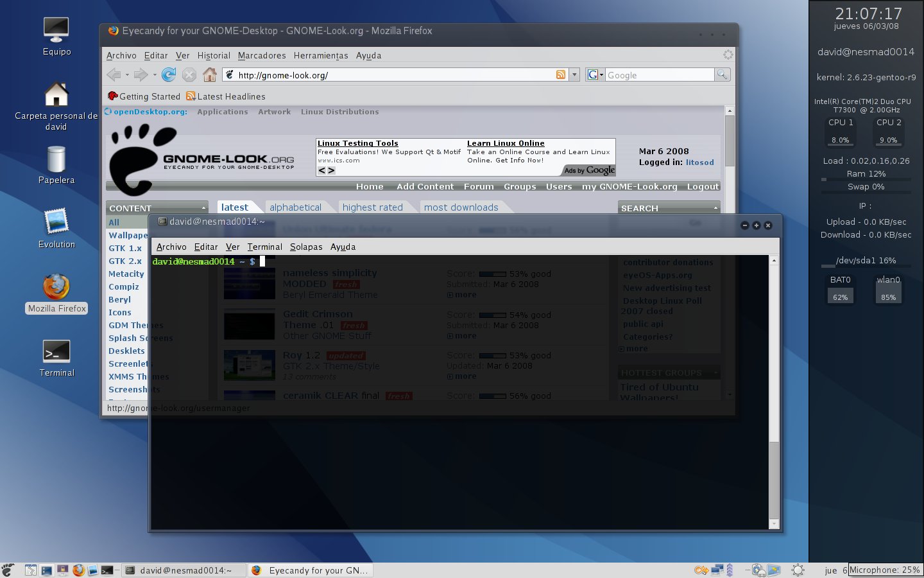The image size is (924, 578).
Task: Open Forward button history dropdown
Action: 155,75
